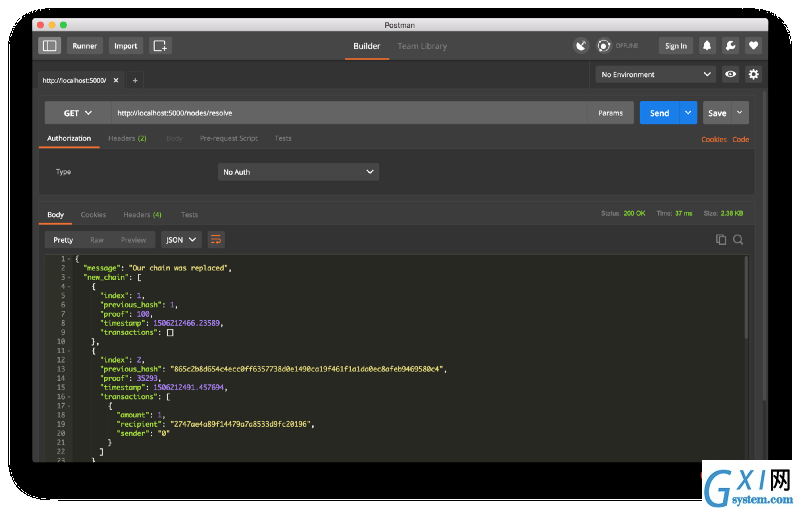Viewport: 800px width, 508px height.
Task: Click the heart icon
Action: pos(753,45)
